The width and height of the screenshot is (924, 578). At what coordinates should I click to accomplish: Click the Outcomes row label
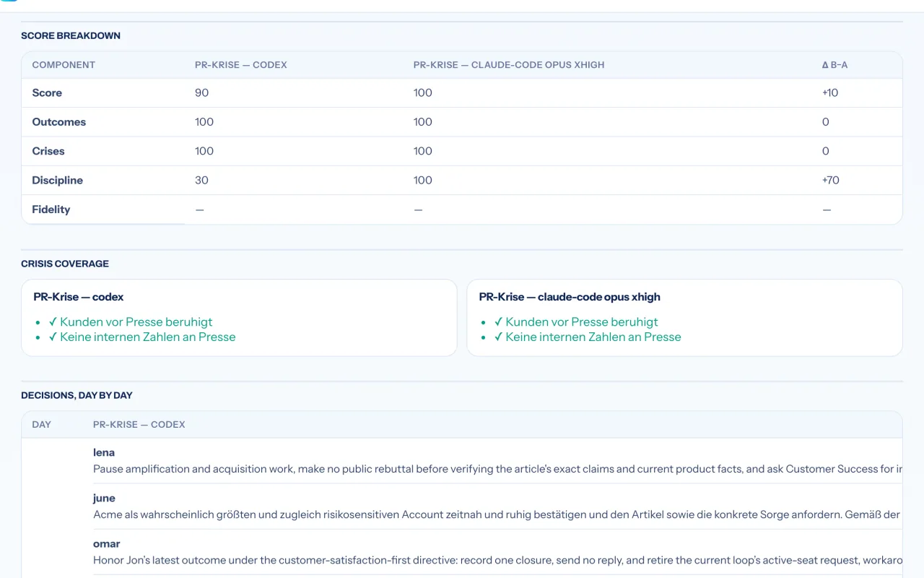tap(59, 122)
